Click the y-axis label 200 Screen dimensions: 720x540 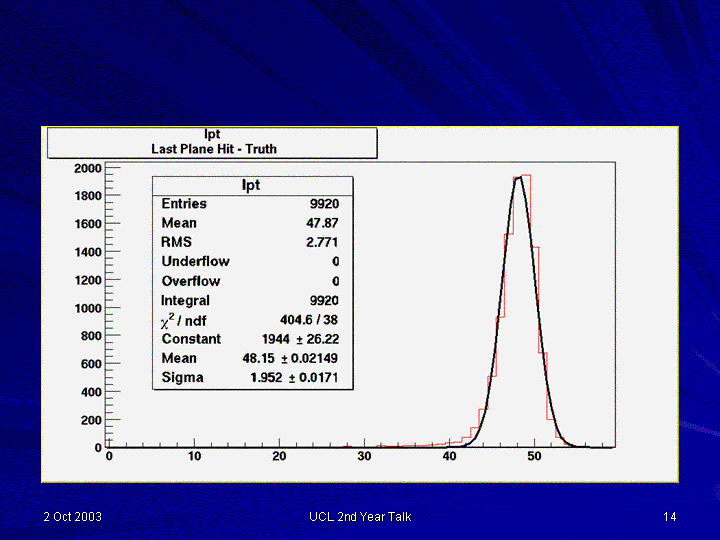pyautogui.click(x=91, y=420)
